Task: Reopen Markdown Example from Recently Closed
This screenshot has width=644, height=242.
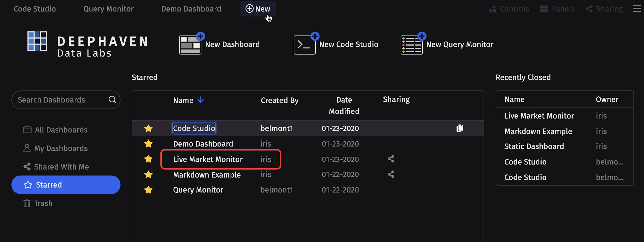Action: coord(538,131)
